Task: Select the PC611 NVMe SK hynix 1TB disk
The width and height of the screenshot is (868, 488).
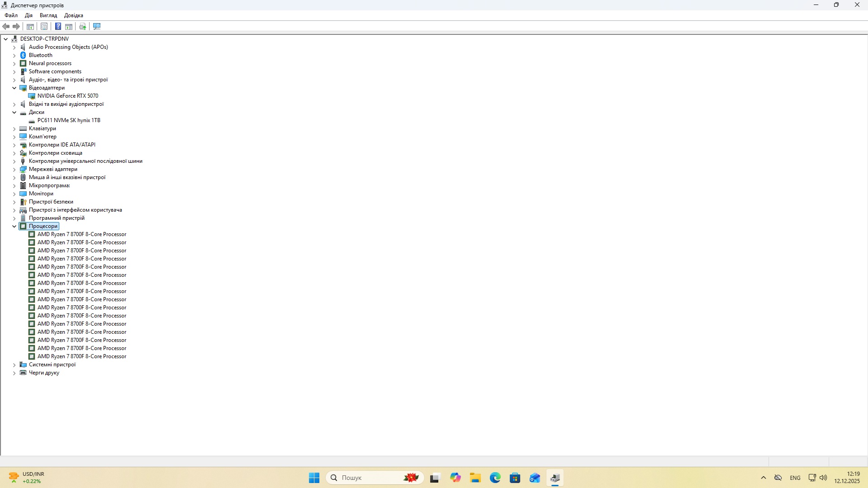Action: pyautogui.click(x=69, y=120)
